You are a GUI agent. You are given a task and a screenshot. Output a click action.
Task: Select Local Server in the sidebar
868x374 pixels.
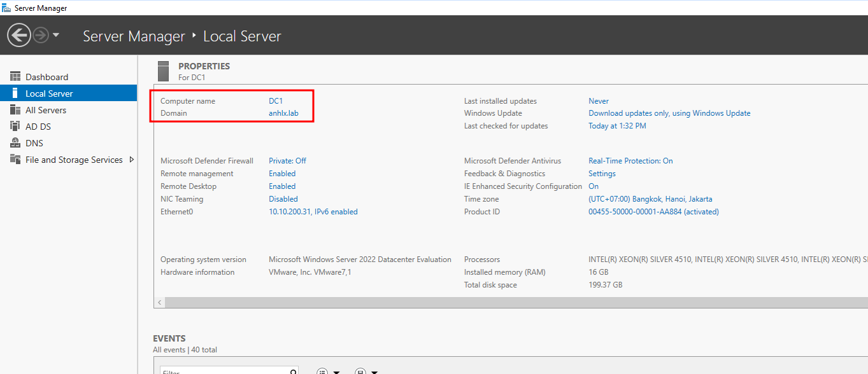(x=49, y=93)
